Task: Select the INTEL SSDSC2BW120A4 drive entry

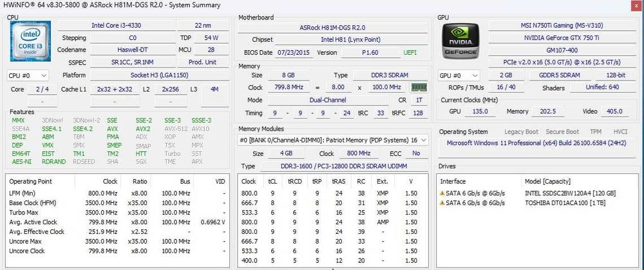Action: click(x=537, y=193)
